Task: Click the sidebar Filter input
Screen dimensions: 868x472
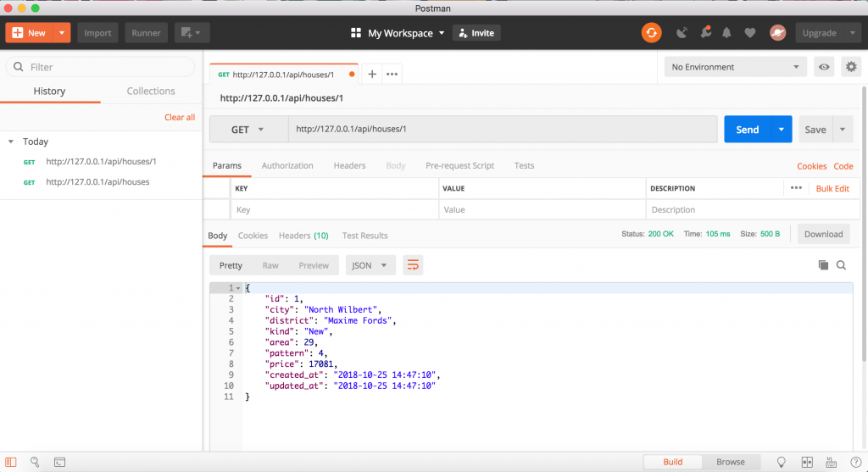Action: (100, 67)
